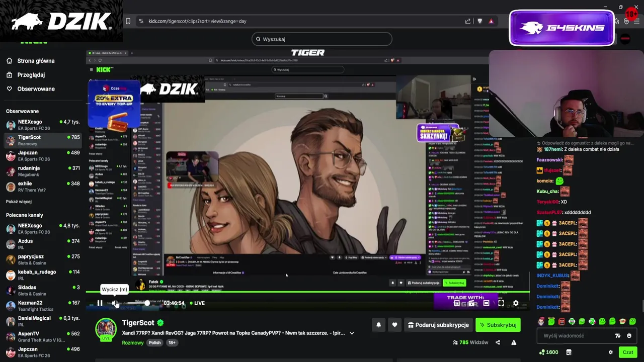View 1600 channel points balance
The width and height of the screenshot is (644, 362).
pos(548,352)
